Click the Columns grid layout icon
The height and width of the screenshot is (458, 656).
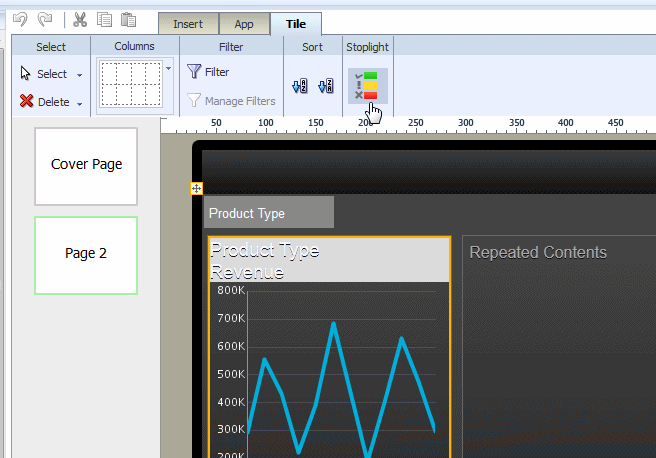131,84
